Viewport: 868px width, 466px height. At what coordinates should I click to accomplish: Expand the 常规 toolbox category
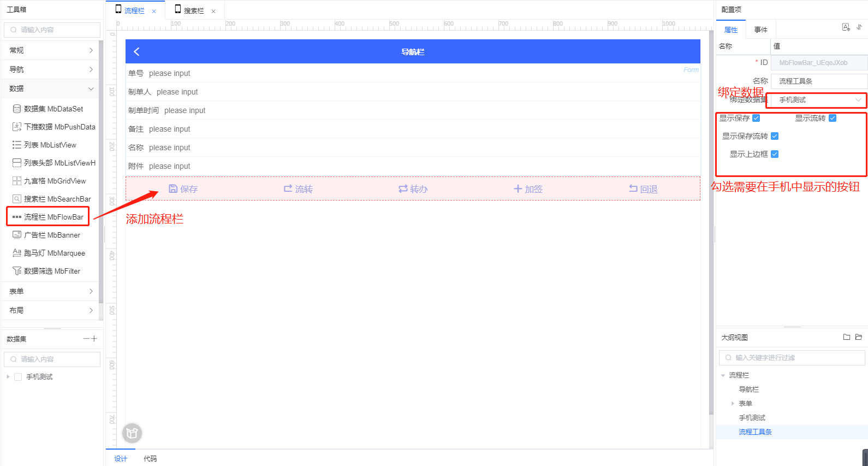(51, 50)
